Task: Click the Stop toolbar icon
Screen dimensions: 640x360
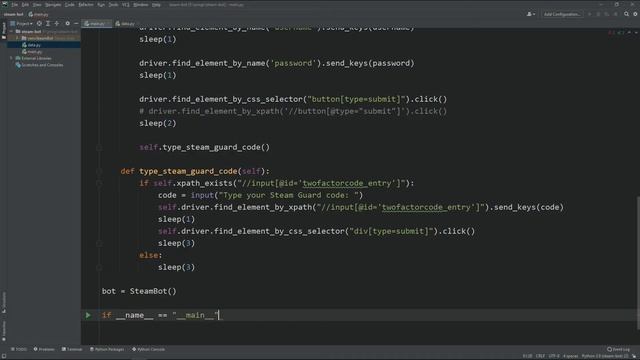Action: tap(616, 14)
